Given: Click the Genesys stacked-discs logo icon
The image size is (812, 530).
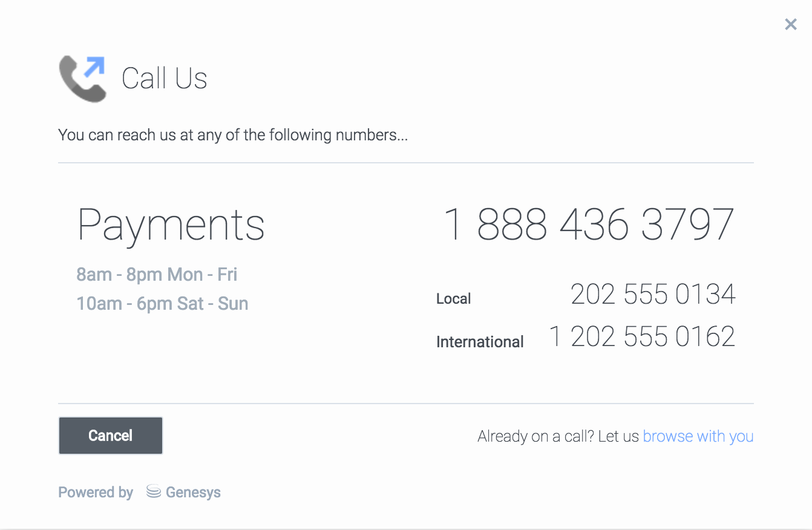Looking at the screenshot, I should (x=154, y=492).
